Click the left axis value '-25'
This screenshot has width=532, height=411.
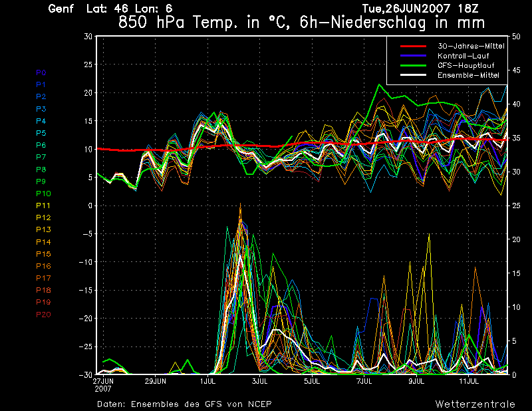pos(85,347)
